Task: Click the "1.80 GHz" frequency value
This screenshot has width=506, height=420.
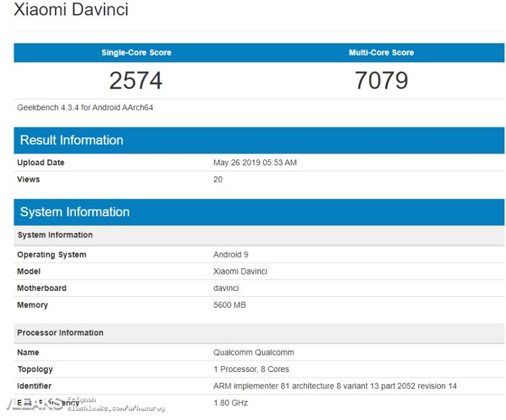Action: click(x=231, y=403)
